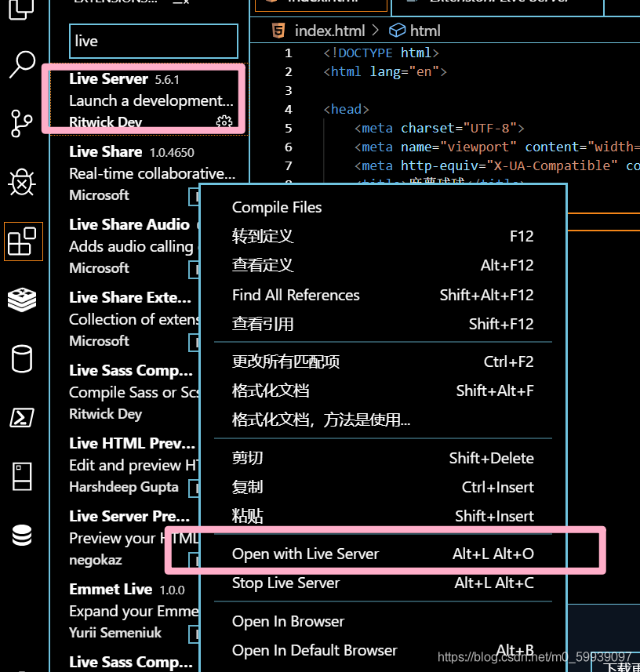The height and width of the screenshot is (672, 640).
Task: Open the PowerShell icon in activity bar
Action: click(x=22, y=417)
